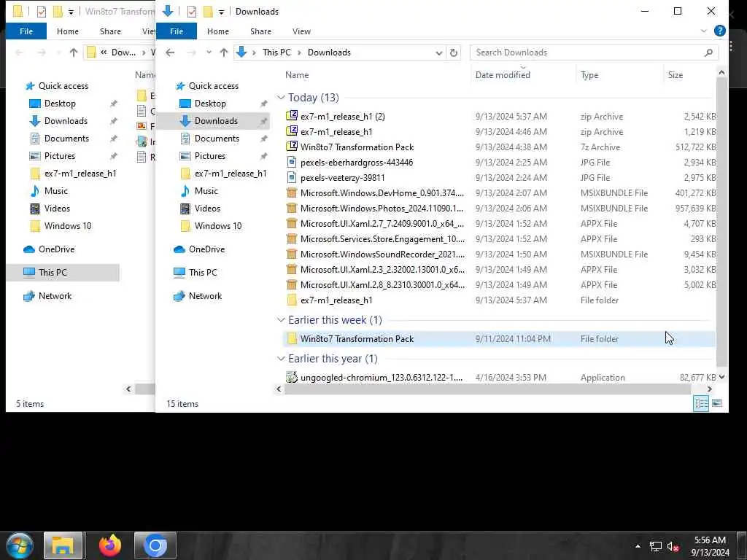
Task: Refresh the Downloads folder view
Action: point(454,52)
